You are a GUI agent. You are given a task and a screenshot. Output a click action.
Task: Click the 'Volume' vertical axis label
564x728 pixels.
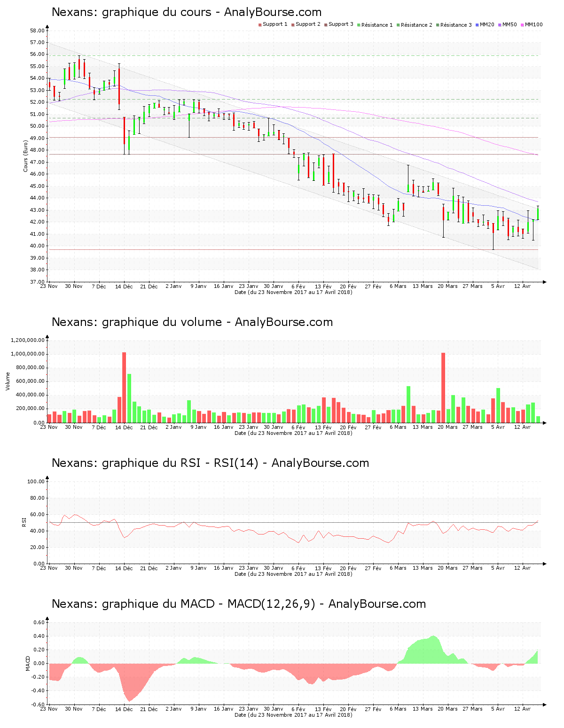click(x=8, y=381)
